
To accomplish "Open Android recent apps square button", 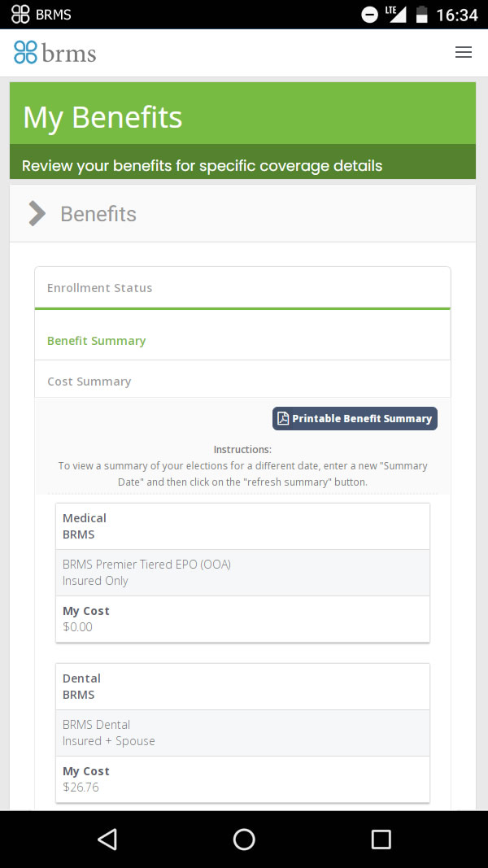I will point(381,839).
